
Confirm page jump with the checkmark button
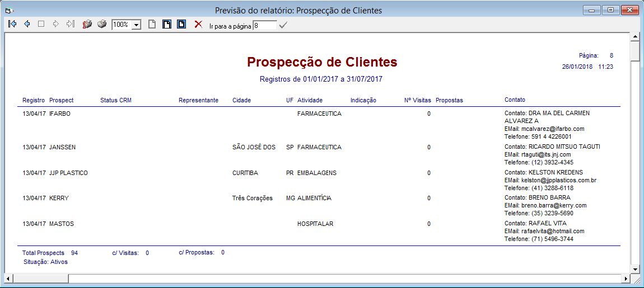pyautogui.click(x=283, y=25)
